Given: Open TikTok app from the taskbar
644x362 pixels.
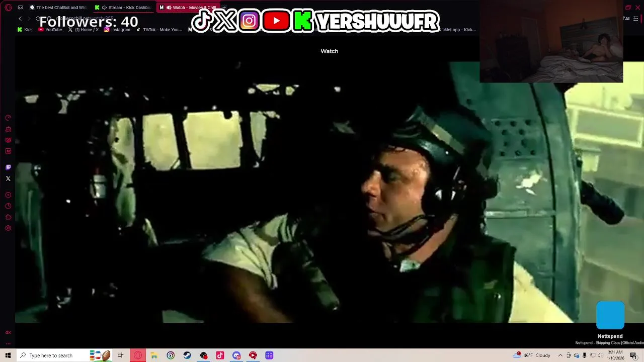Looking at the screenshot, I should (x=220, y=355).
